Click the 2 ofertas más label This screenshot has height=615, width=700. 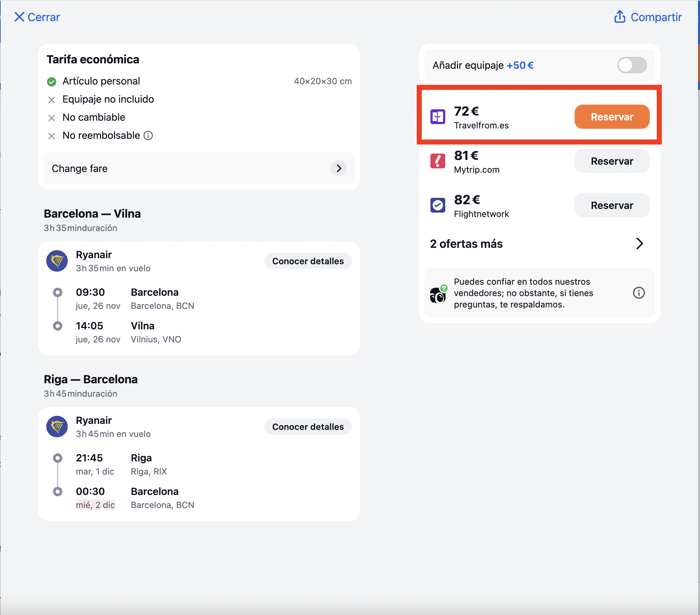click(x=466, y=243)
